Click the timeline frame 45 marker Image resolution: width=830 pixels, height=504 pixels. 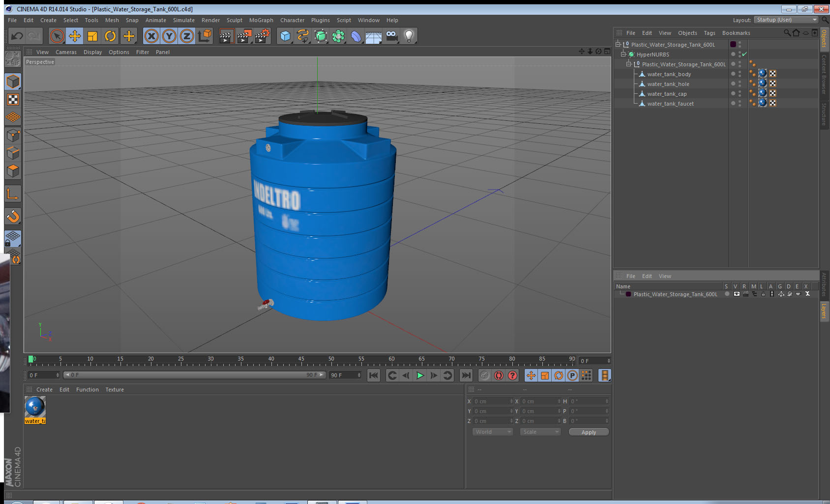tap(301, 360)
